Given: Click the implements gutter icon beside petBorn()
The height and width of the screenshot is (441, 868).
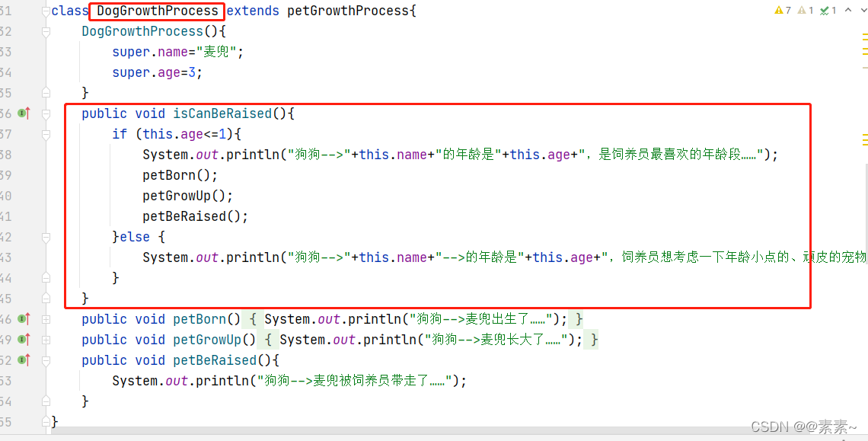Looking at the screenshot, I should [x=24, y=319].
